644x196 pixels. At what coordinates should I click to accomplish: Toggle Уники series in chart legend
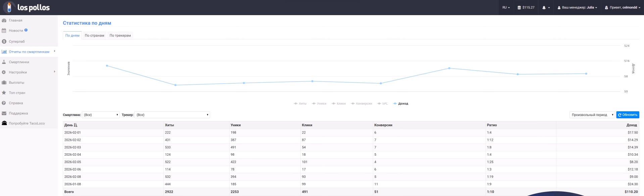(319, 104)
